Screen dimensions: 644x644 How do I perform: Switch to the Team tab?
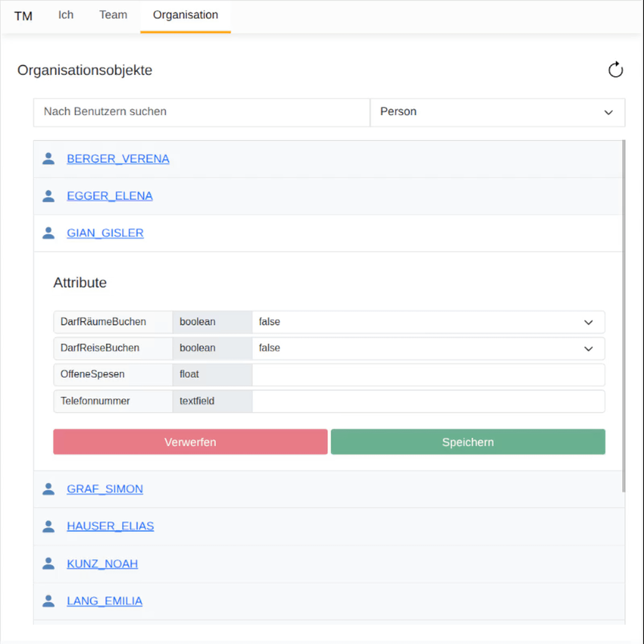[113, 15]
